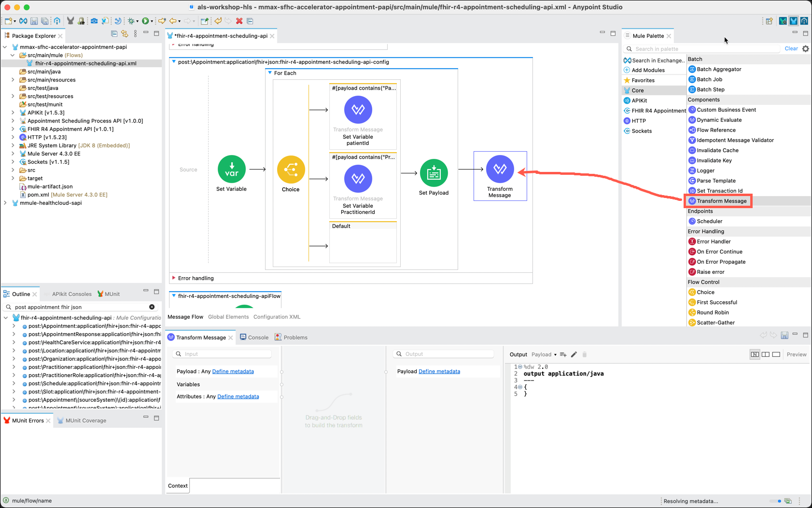
Task: Select the Choice router node in the flow
Action: [291, 170]
